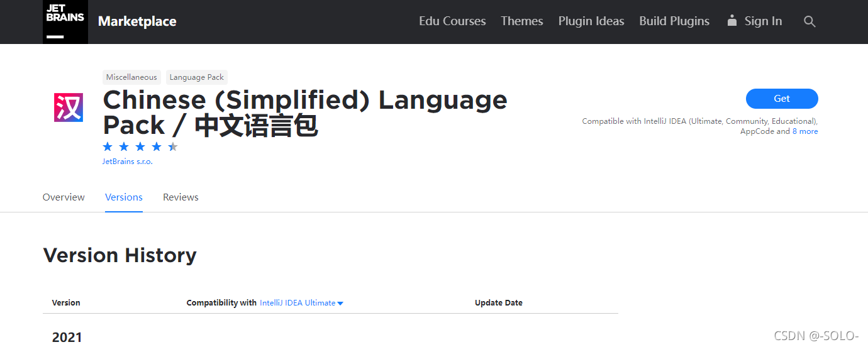
Task: Click the Version History heading
Action: click(x=120, y=255)
